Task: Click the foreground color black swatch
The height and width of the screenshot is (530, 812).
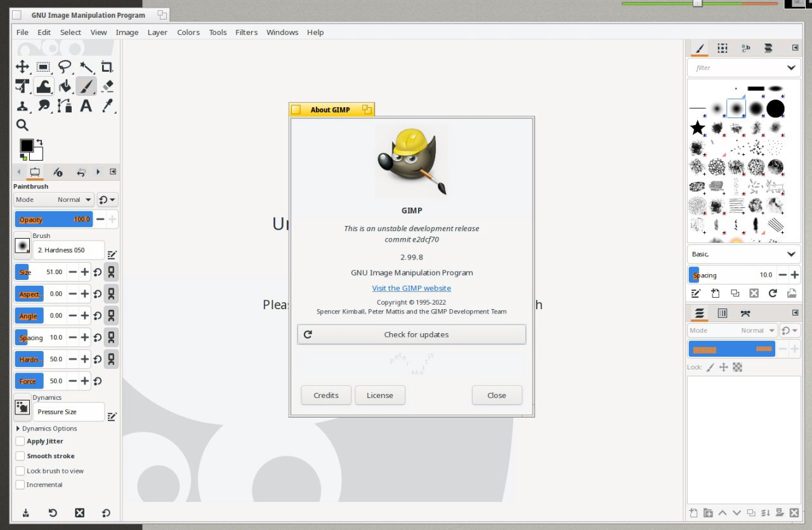Action: [x=27, y=145]
